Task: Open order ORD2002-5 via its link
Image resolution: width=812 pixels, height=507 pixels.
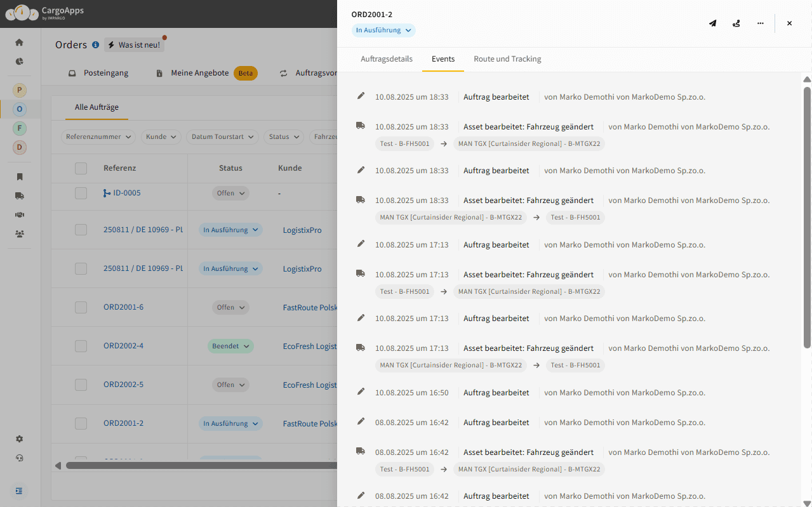Action: (123, 385)
